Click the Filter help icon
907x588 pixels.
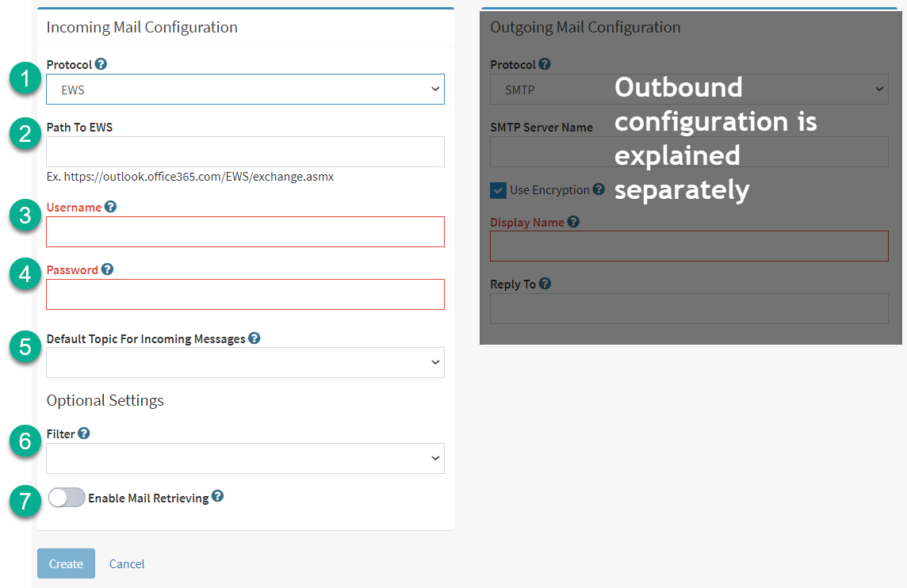[x=84, y=433]
